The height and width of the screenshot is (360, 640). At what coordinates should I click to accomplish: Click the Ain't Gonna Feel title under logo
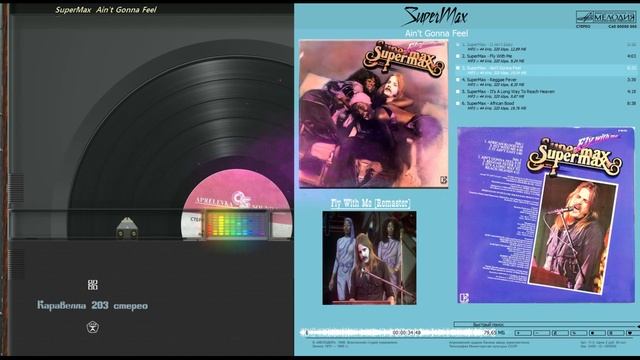(x=436, y=33)
